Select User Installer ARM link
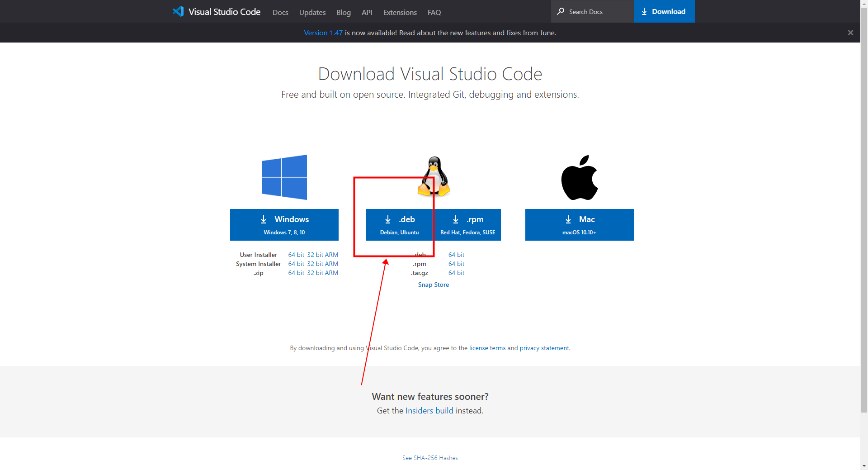Screen dimensions: 868x470 331,255
